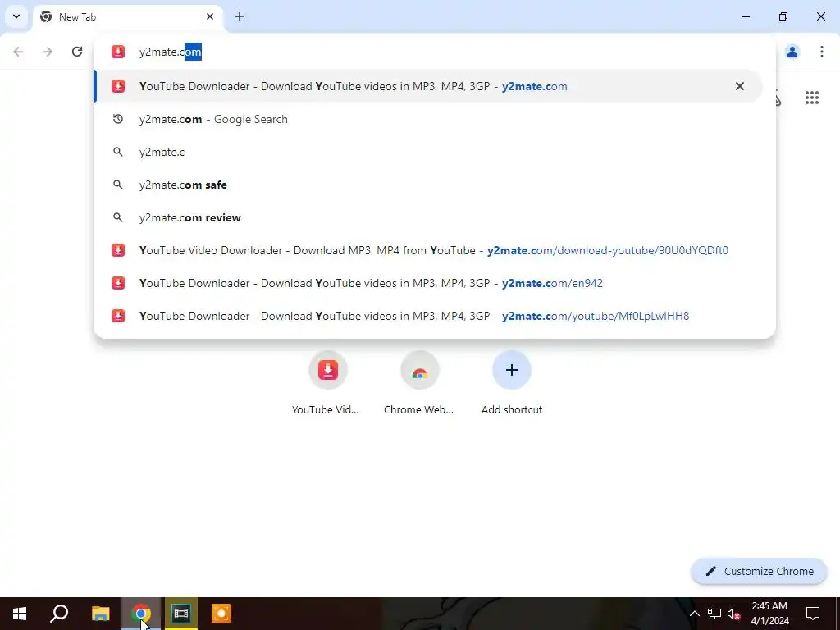This screenshot has width=840, height=630.
Task: Click magnifier icon beside 'y2mate.com review'
Action: point(118,217)
